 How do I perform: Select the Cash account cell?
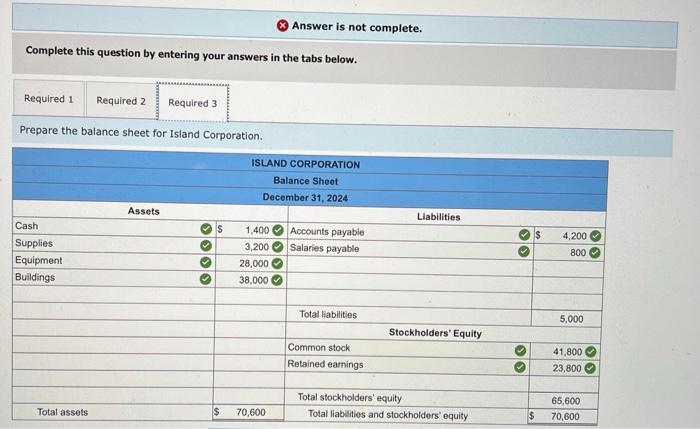[114, 227]
